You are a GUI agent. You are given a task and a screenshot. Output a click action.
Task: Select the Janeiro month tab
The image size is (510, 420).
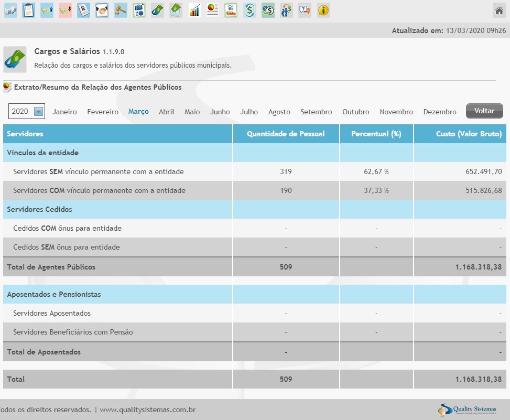(x=64, y=112)
